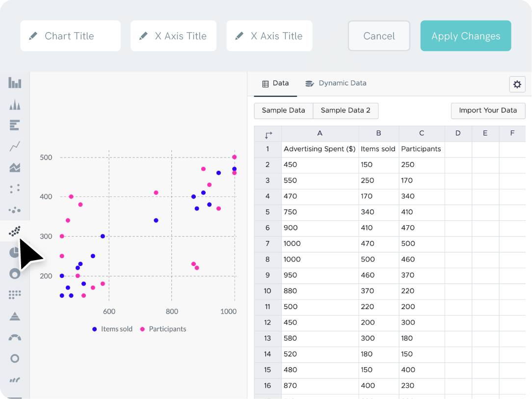The width and height of the screenshot is (532, 399).
Task: Switch to the line chart type
Action: click(x=15, y=146)
